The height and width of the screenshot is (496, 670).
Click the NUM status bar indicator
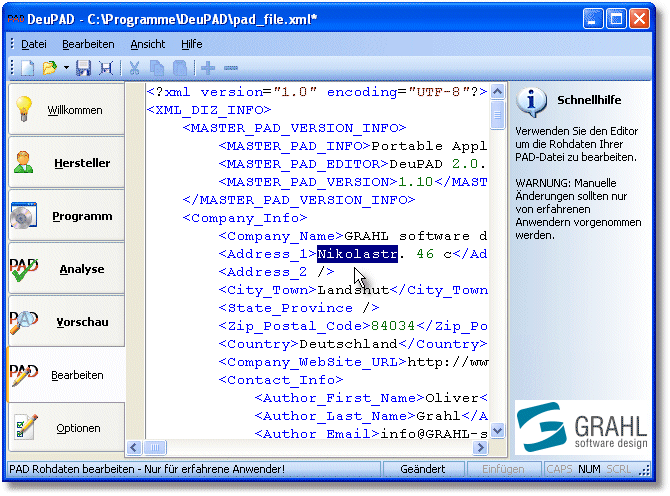589,469
